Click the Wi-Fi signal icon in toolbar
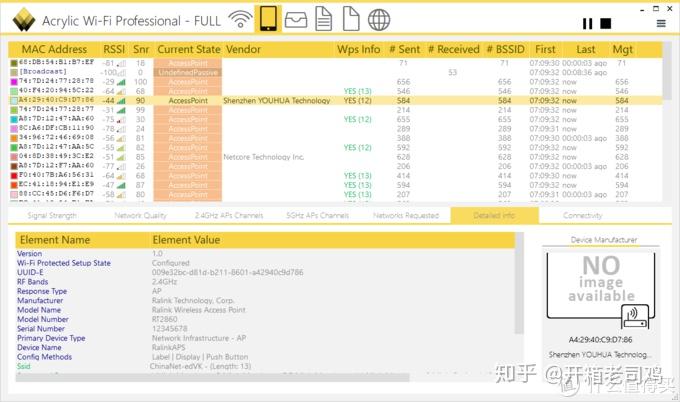 pos(240,19)
